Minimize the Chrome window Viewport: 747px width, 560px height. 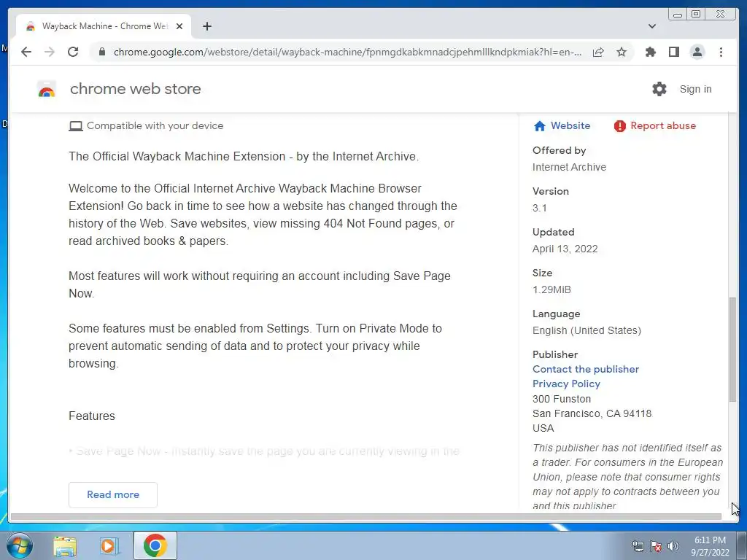click(678, 15)
